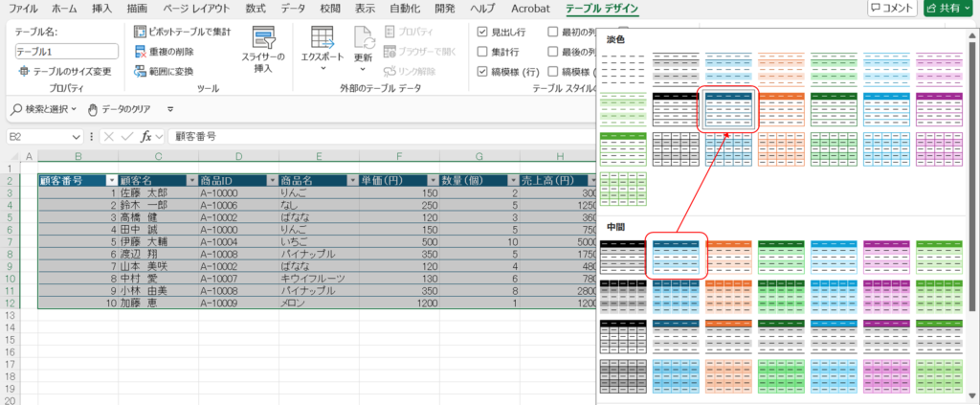This screenshot has height=405, width=980.
Task: Open the データ ribbon tab
Action: 294,9
